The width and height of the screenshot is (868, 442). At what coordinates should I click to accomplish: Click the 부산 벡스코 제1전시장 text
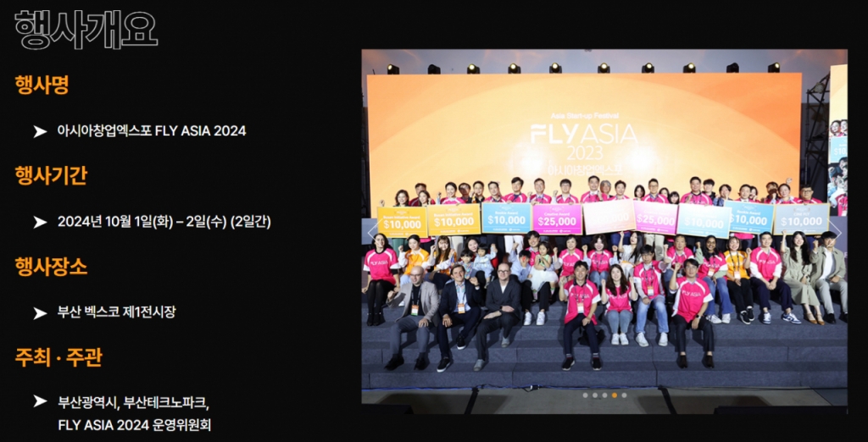117,312
